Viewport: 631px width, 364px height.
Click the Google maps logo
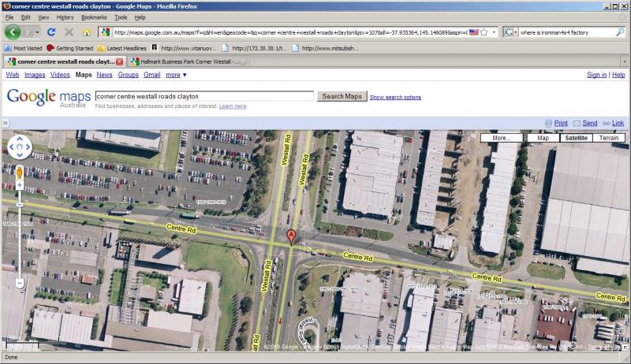[49, 97]
